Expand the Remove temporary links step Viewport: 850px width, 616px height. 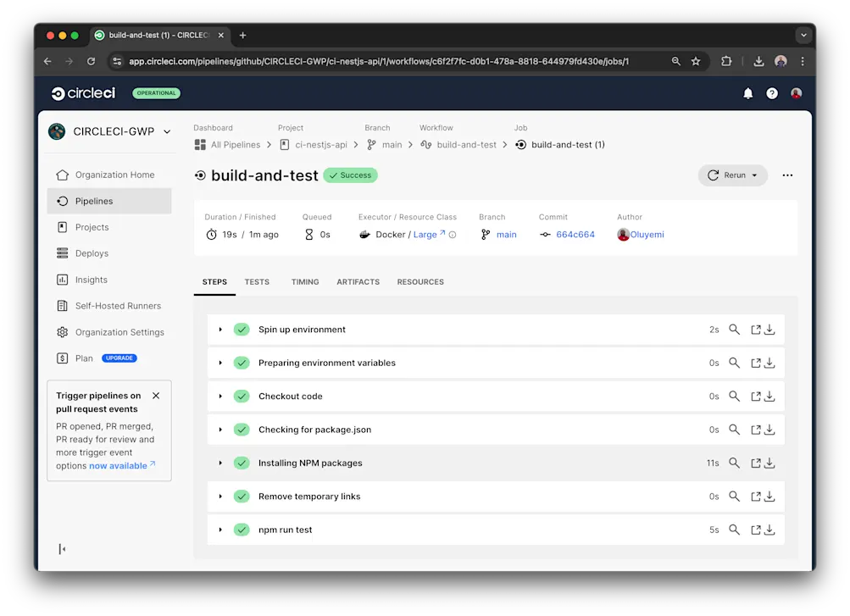(x=220, y=497)
